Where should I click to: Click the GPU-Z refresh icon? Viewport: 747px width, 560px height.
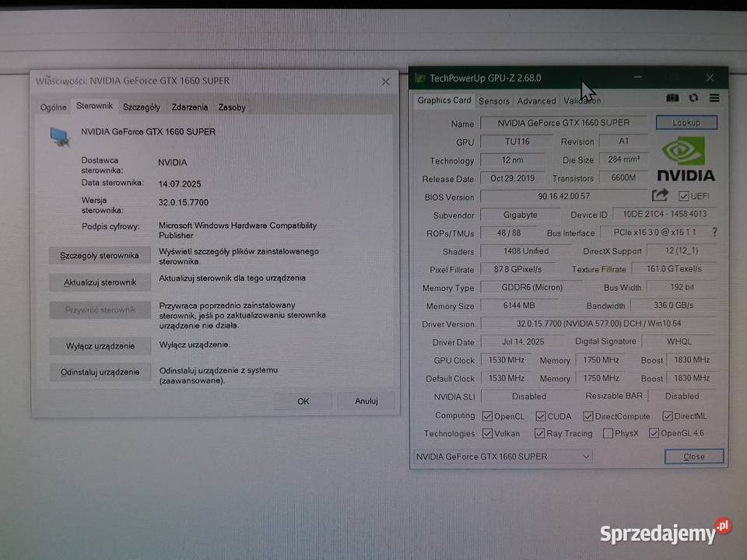693,98
